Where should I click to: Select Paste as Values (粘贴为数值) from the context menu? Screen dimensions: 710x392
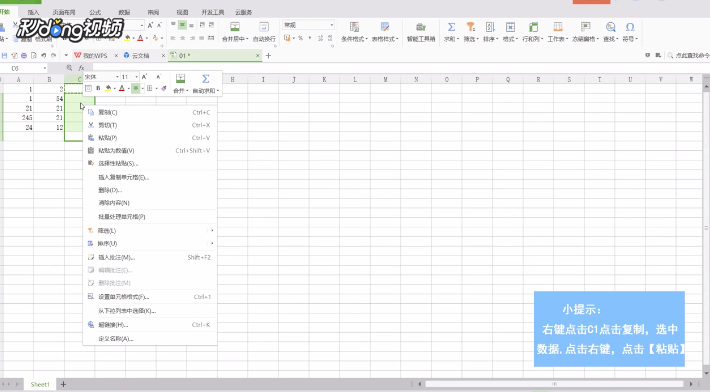[x=149, y=151]
